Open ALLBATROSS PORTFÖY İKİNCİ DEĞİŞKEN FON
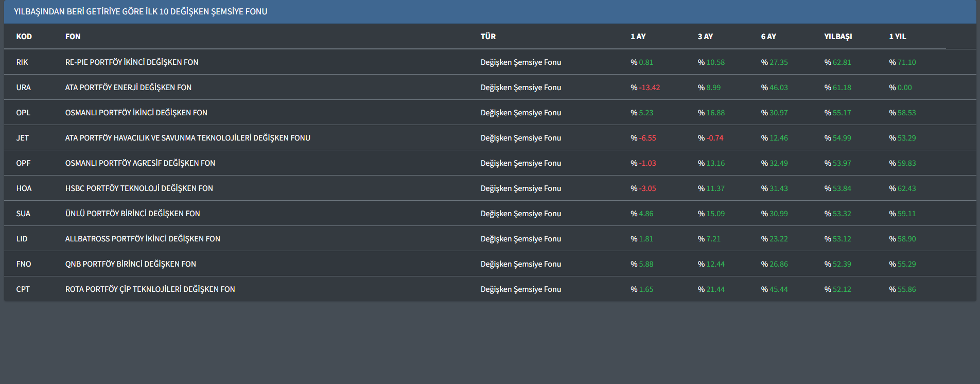This screenshot has width=980, height=384. [143, 239]
